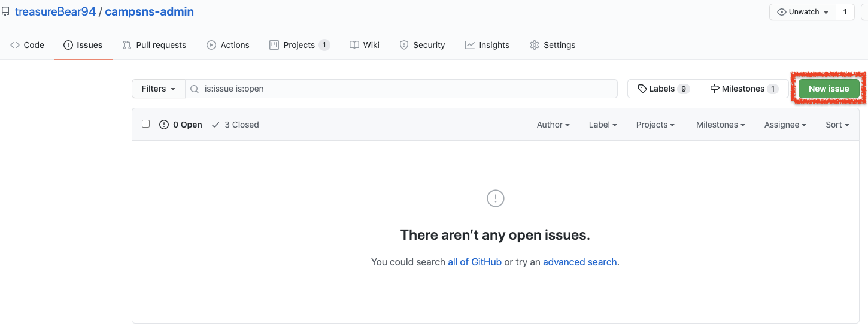Expand the Milestones filter dropdown
This screenshot has width=868, height=332.
(x=721, y=125)
